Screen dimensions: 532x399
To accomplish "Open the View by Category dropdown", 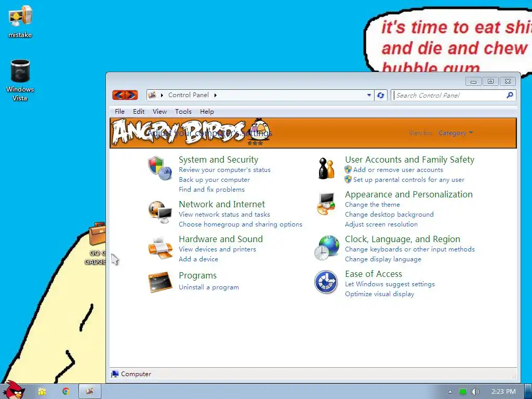I will click(455, 133).
